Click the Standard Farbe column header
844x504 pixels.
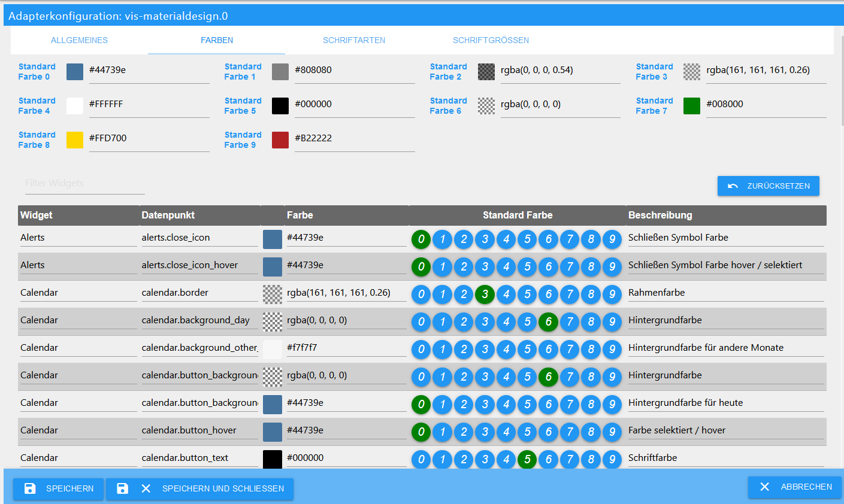click(x=518, y=215)
